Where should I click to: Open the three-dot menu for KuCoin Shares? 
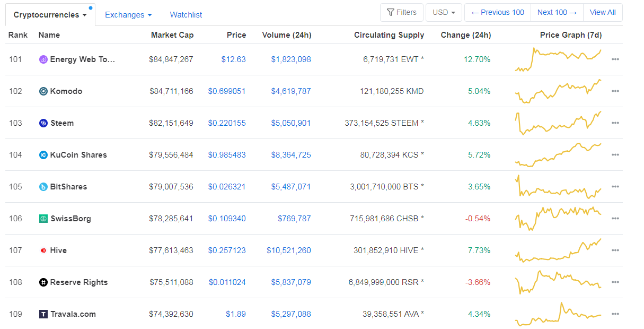coord(615,155)
